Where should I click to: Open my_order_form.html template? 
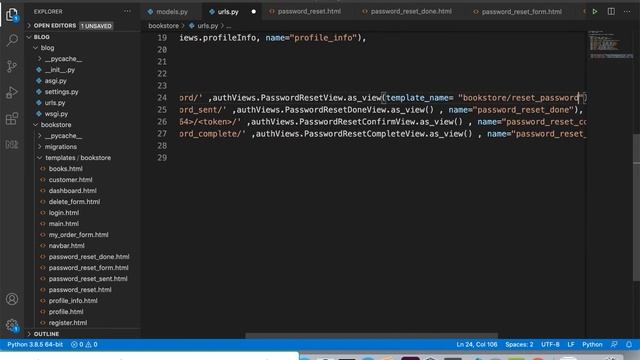tap(78, 235)
